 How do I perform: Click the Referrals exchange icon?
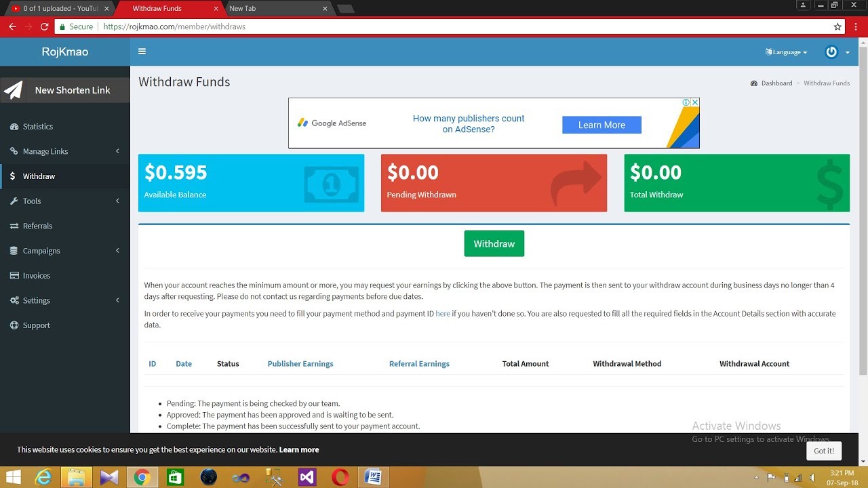click(14, 226)
